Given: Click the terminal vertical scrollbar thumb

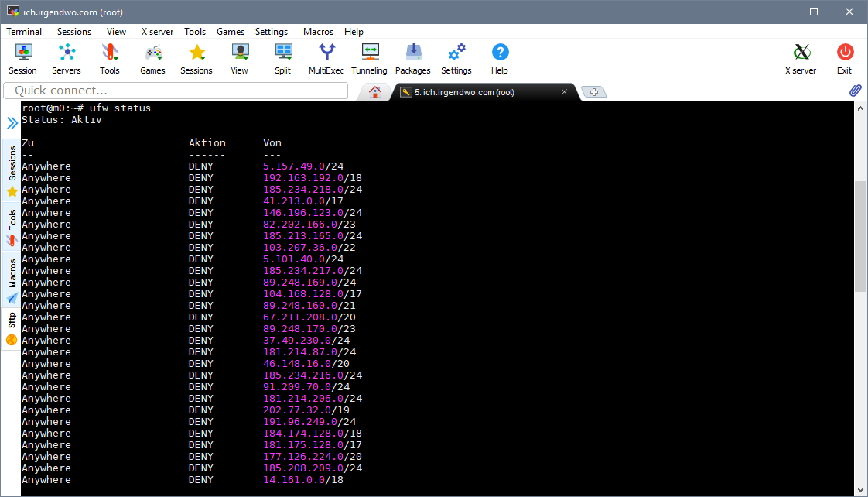Looking at the screenshot, I should click(860, 236).
